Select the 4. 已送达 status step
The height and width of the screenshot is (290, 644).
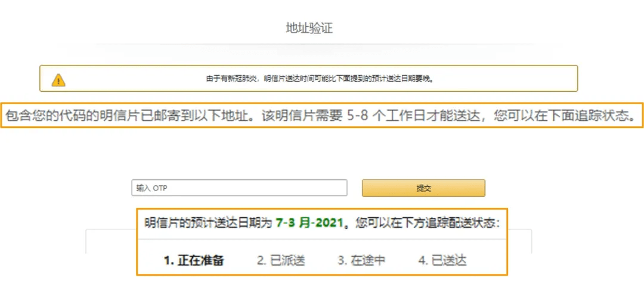click(x=442, y=261)
